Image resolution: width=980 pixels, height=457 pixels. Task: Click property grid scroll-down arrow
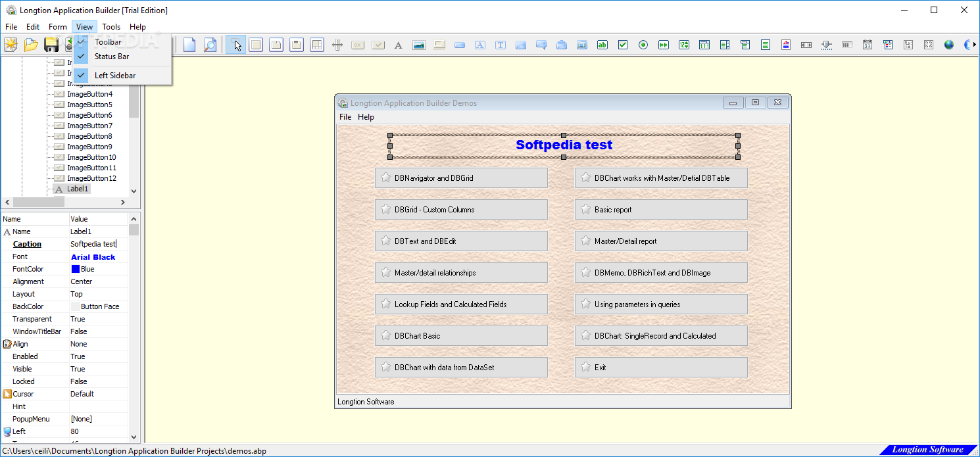click(134, 437)
